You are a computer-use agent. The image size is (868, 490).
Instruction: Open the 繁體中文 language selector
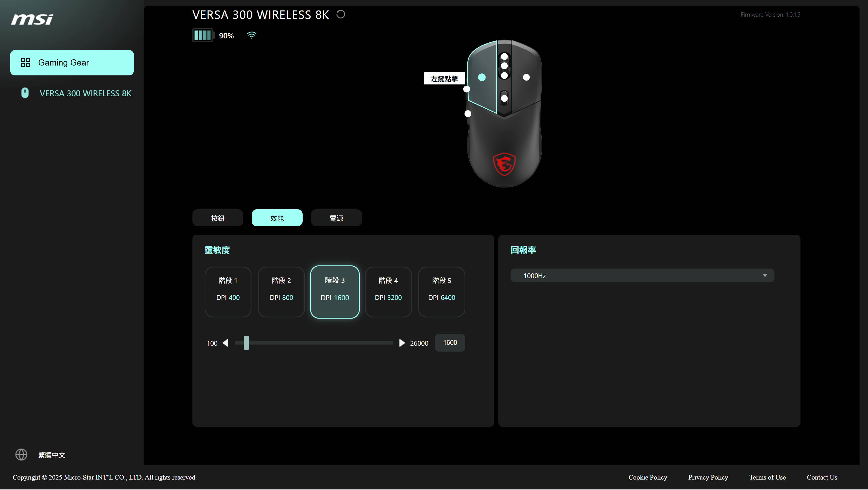(x=51, y=455)
